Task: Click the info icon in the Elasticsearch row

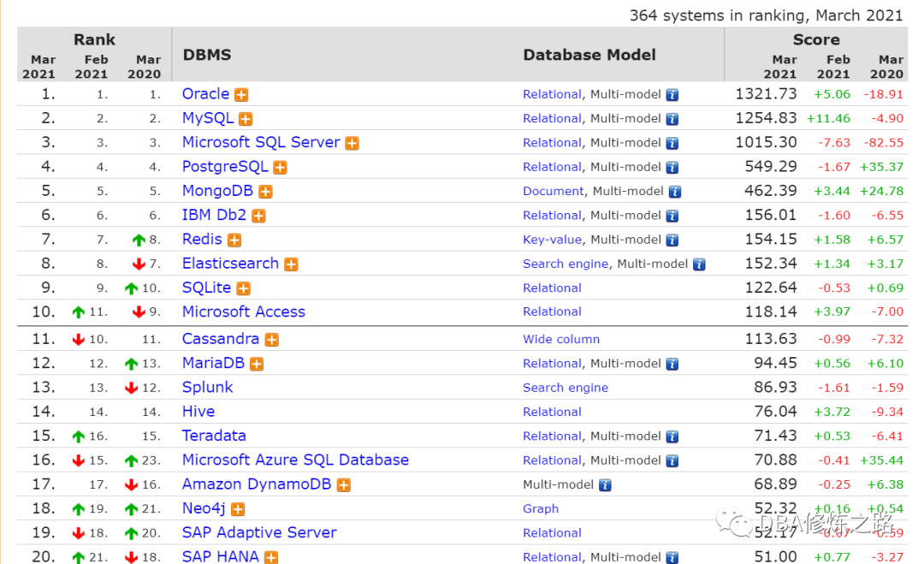Action: 700,264
